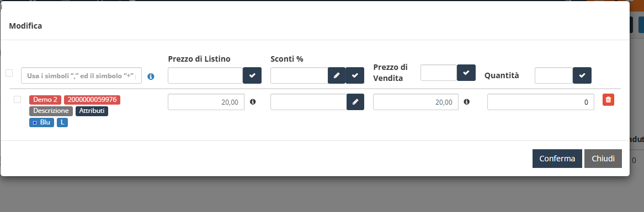The image size is (644, 212).
Task: Edit discount for Demo 2 row pencil
Action: coord(355,102)
